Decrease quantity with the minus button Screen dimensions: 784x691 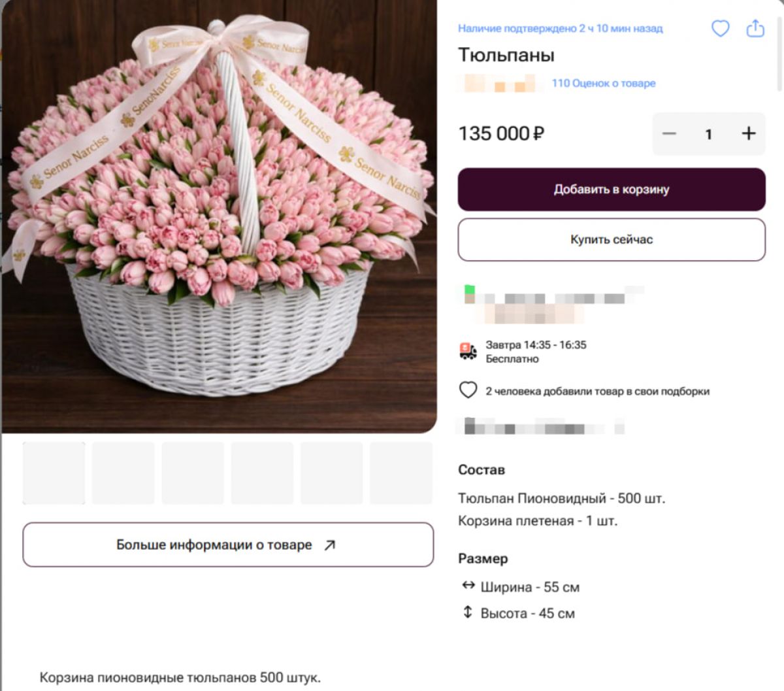click(670, 134)
